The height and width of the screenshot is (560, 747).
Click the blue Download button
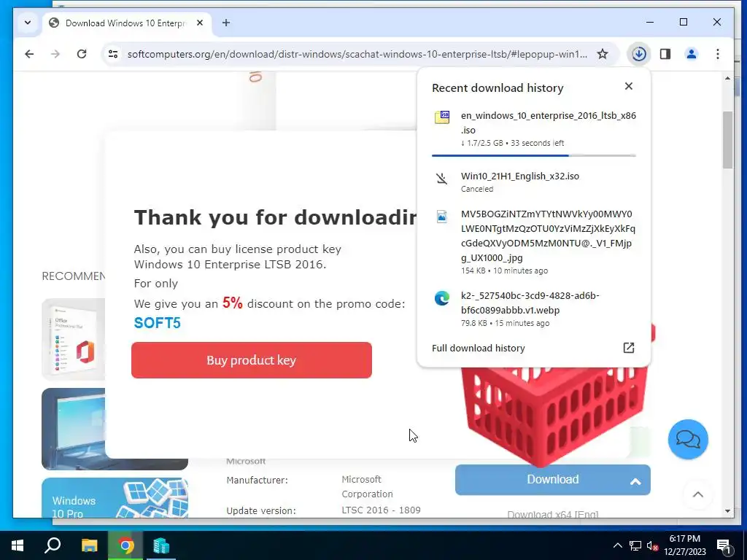(x=553, y=480)
